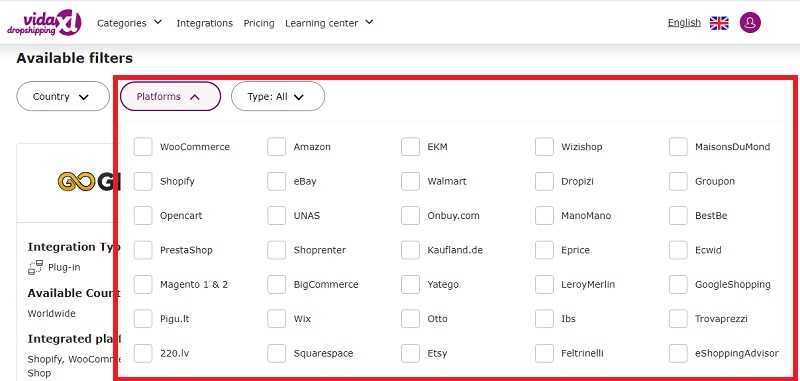
Task: Check the WooCommerce platform checkbox
Action: click(143, 147)
